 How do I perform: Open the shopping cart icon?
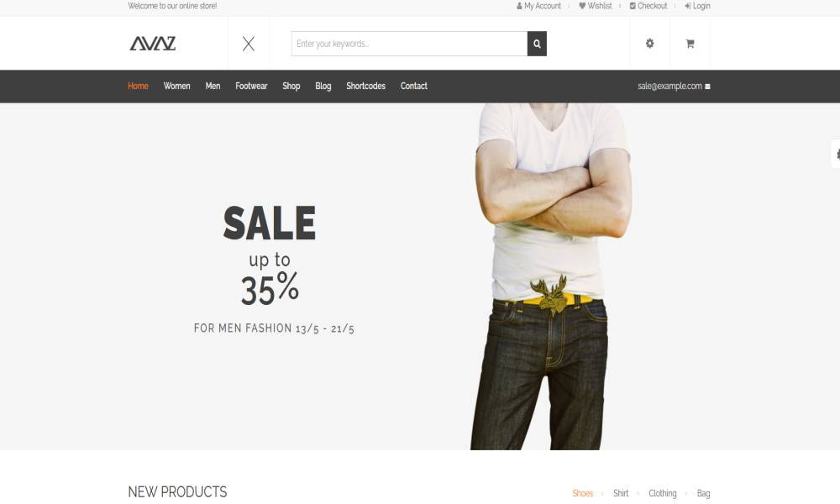690,44
